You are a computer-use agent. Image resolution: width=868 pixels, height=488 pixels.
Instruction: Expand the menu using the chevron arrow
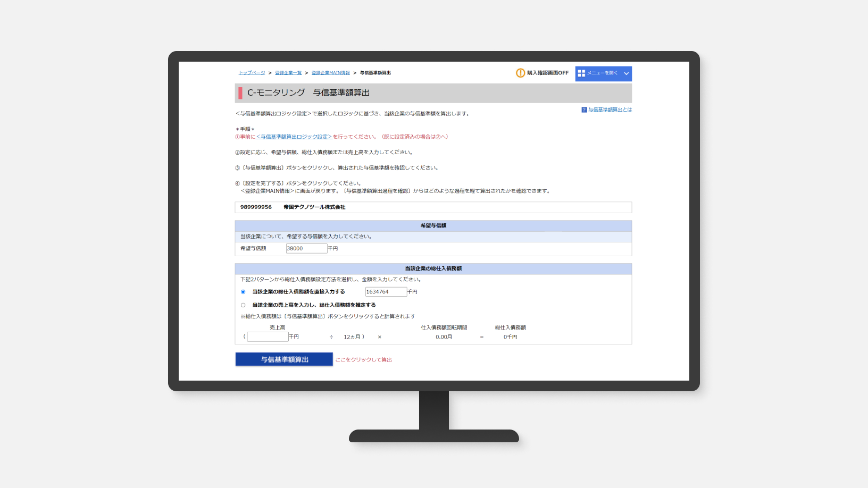(x=626, y=73)
